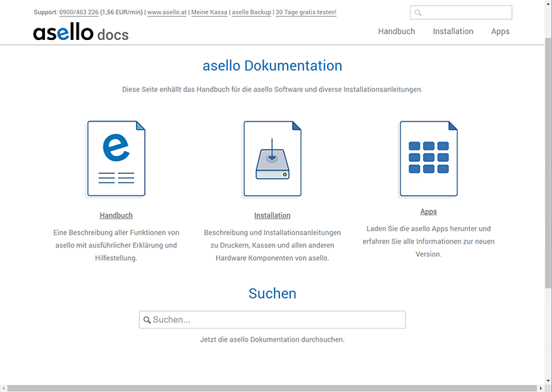Click the horizontal scrollbar at the bottom
The image size is (552, 392).
click(x=269, y=388)
